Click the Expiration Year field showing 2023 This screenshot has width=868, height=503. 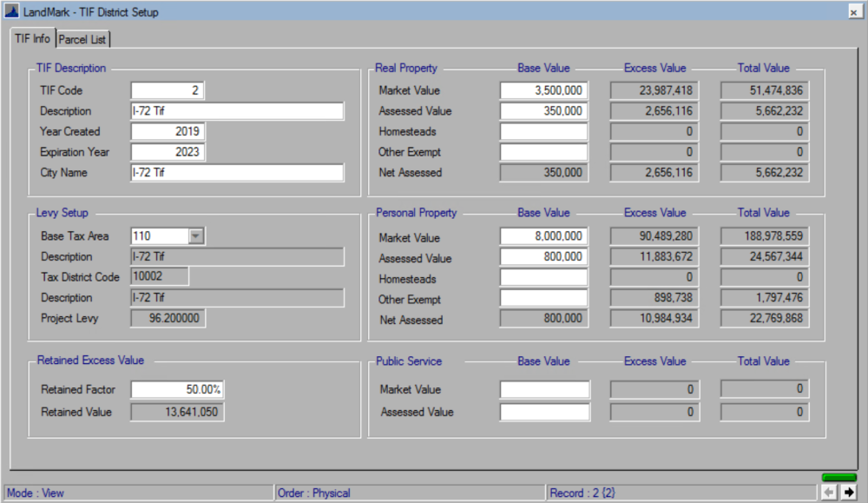167,152
